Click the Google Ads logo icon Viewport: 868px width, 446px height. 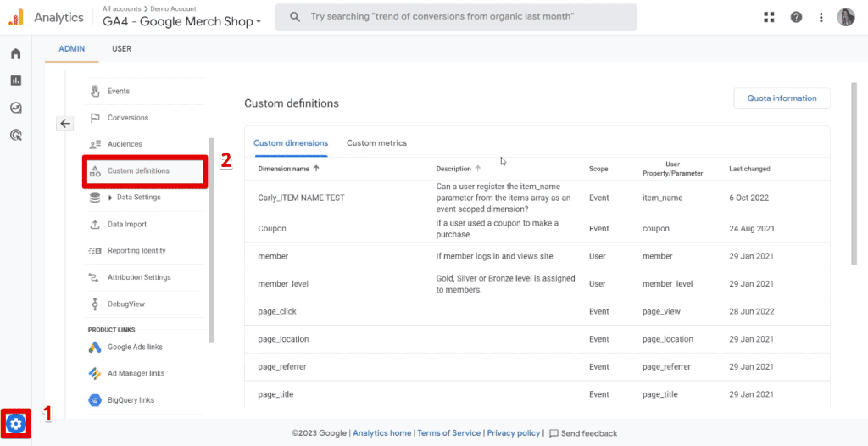[x=95, y=348]
